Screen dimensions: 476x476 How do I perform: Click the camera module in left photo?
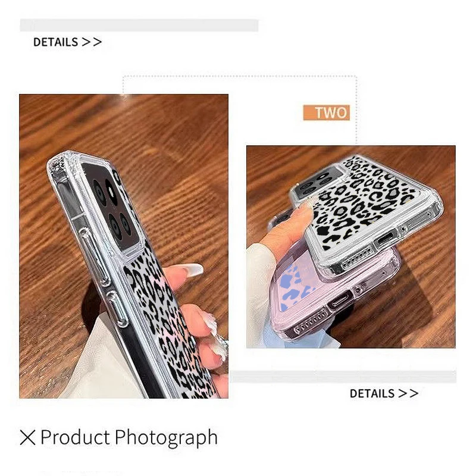coord(111,206)
